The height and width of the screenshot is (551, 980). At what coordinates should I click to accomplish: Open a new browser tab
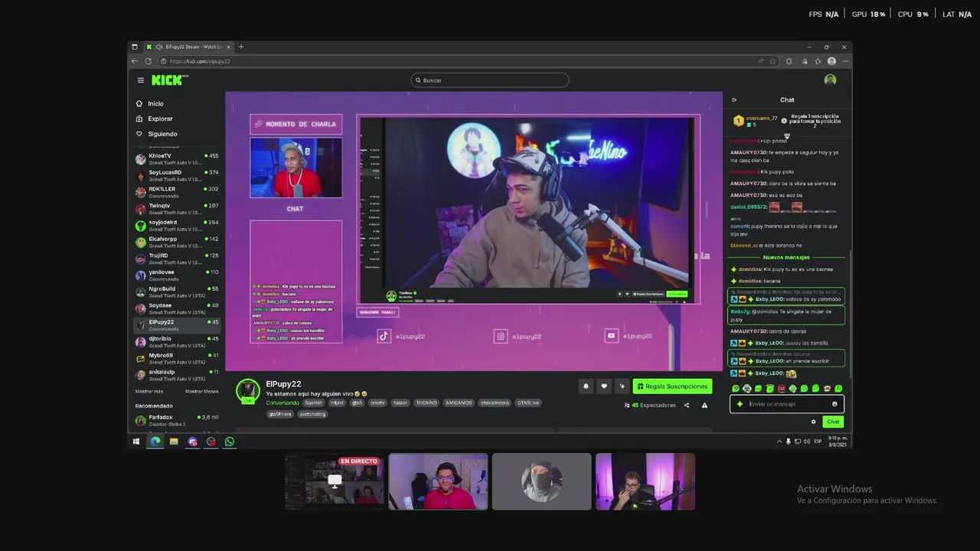(x=240, y=47)
